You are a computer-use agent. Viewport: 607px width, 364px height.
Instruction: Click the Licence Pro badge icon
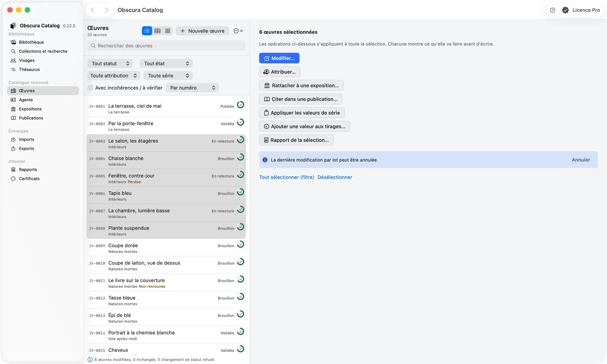pyautogui.click(x=565, y=10)
